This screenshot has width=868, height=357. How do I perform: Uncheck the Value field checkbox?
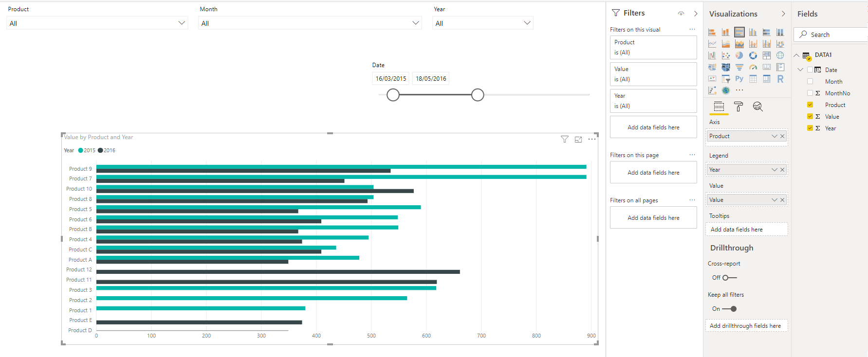(810, 116)
